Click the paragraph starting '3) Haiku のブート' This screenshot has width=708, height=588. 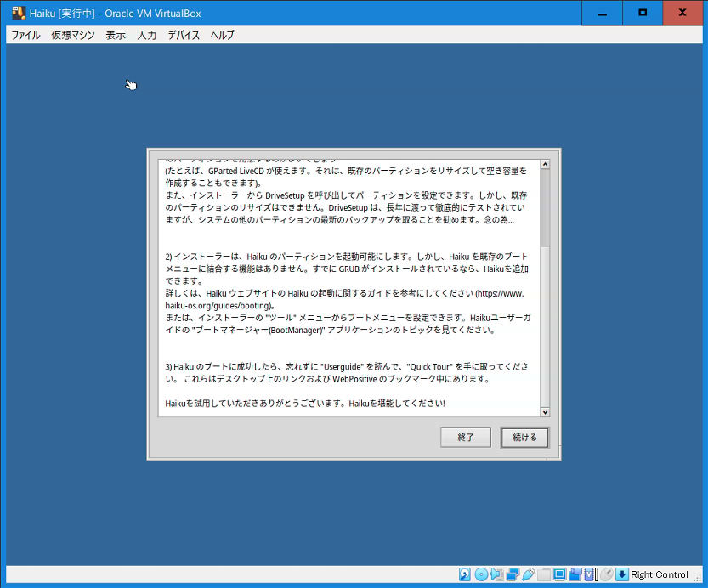point(346,372)
